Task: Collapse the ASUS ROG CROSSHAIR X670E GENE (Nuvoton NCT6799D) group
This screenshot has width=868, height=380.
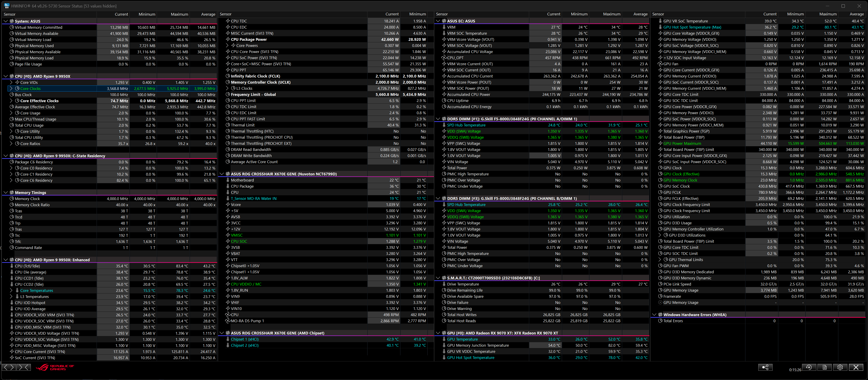Action: pos(222,174)
